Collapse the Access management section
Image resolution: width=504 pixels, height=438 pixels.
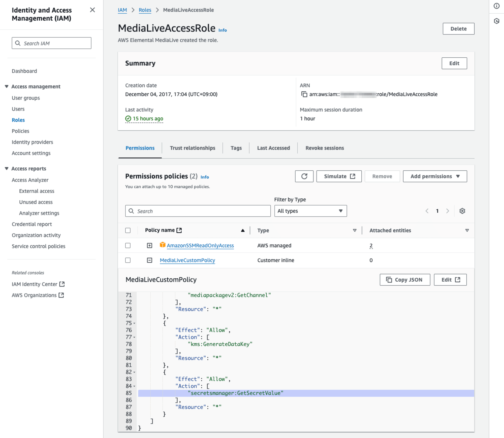point(7,86)
